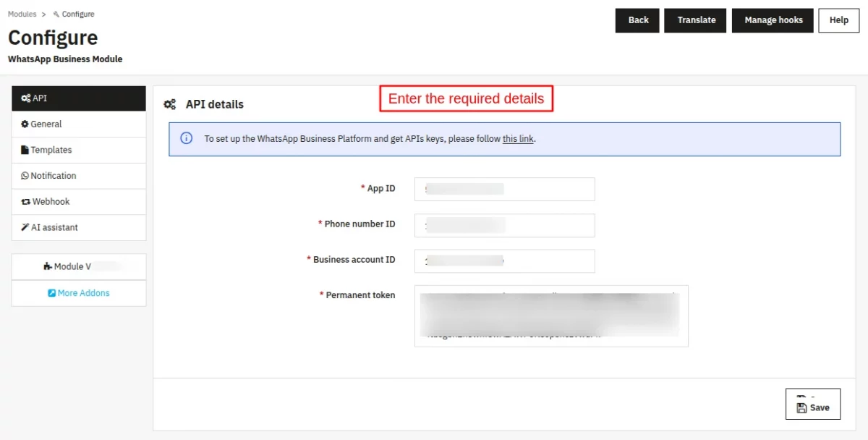Image resolution: width=868 pixels, height=440 pixels.
Task: Click the Help button
Action: point(839,20)
